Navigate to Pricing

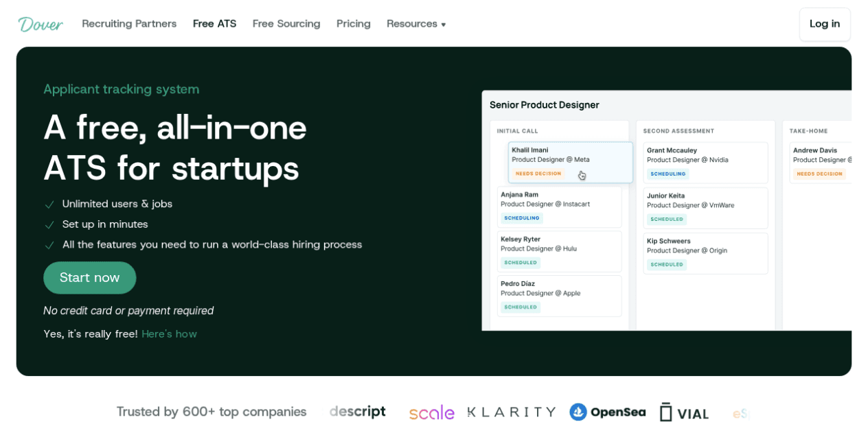[354, 24]
